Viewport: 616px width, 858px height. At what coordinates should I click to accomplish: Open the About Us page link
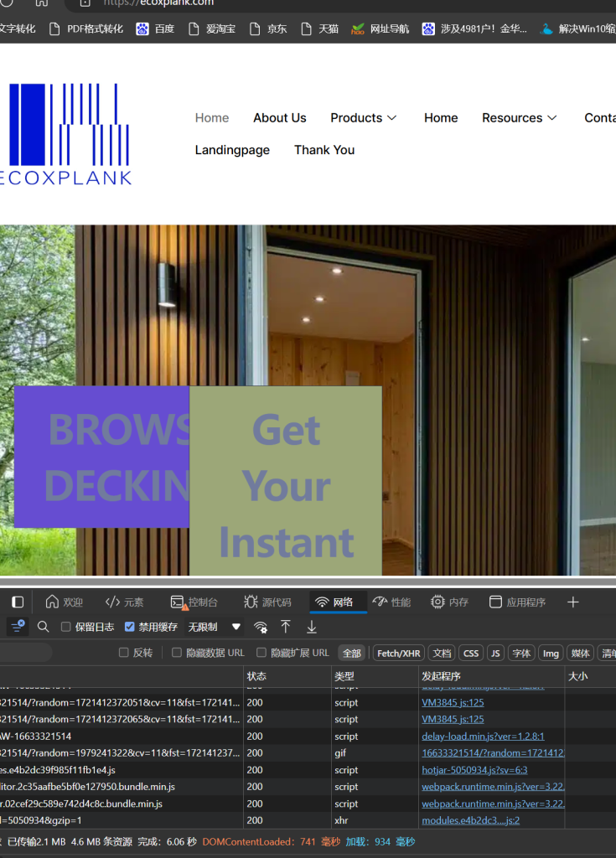click(280, 118)
